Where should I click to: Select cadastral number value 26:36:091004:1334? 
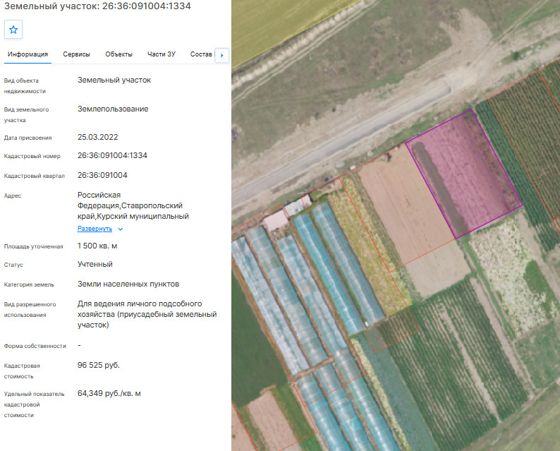click(112, 155)
